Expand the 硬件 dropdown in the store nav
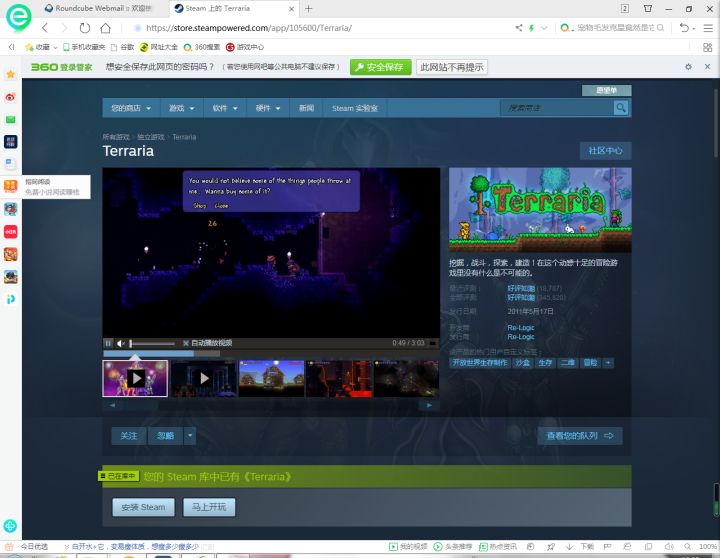This screenshot has width=720, height=558. (268, 108)
